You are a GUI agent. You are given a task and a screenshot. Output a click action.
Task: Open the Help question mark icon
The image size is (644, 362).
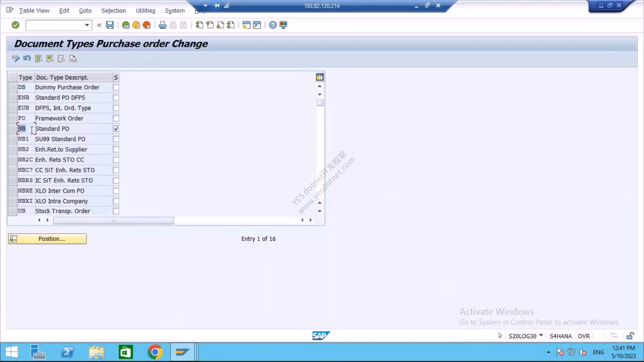click(x=273, y=25)
